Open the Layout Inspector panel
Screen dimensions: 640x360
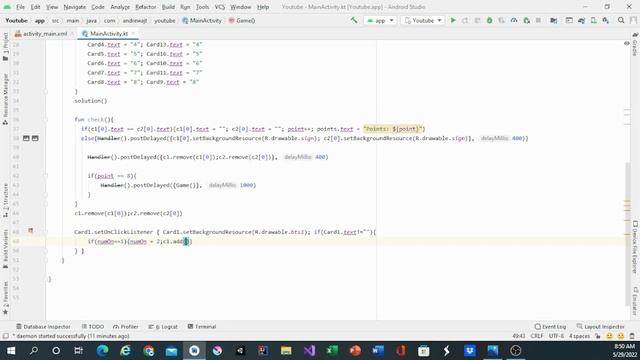point(600,327)
